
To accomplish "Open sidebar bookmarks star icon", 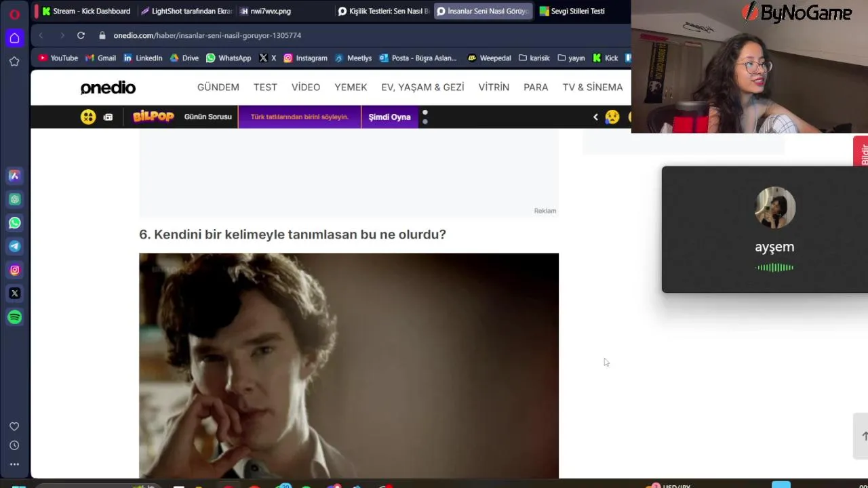I will [14, 62].
